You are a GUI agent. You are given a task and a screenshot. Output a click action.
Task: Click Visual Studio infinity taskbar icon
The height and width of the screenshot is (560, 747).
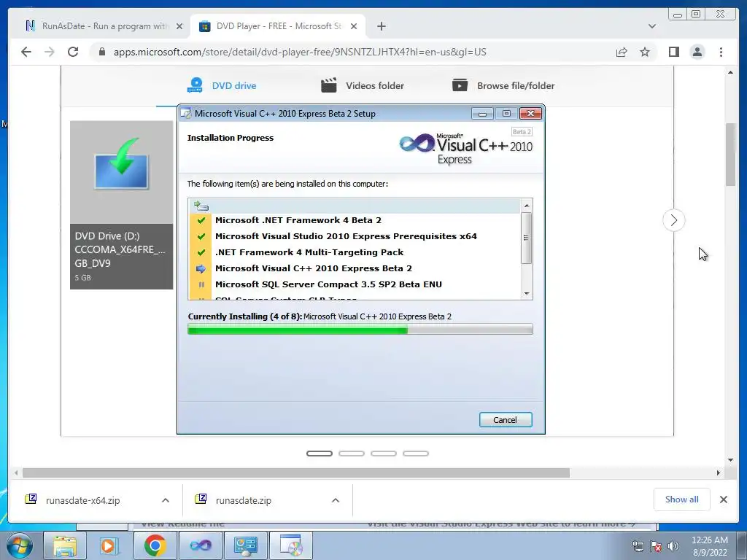(201, 545)
